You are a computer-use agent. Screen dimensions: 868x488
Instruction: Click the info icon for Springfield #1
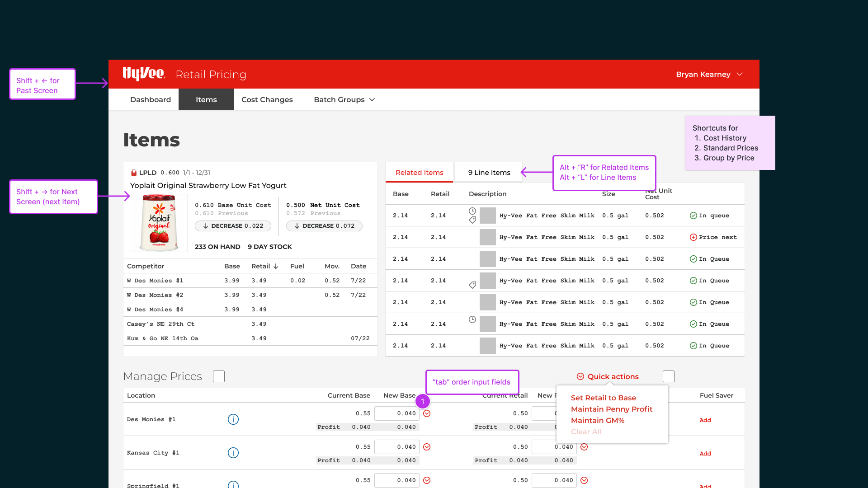pyautogui.click(x=233, y=484)
